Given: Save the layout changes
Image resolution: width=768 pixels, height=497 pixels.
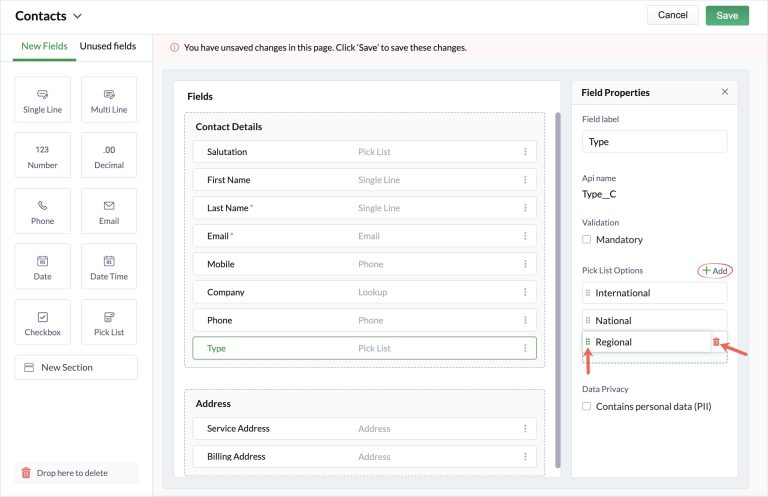Looking at the screenshot, I should 727,16.
